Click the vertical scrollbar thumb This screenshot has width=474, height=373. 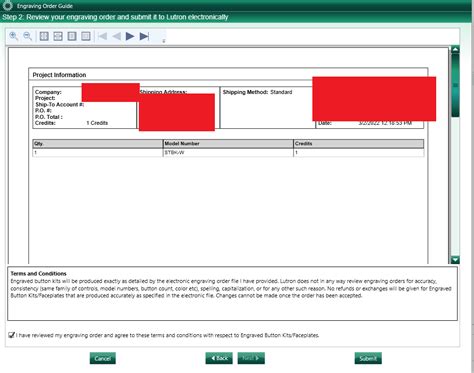[455, 85]
